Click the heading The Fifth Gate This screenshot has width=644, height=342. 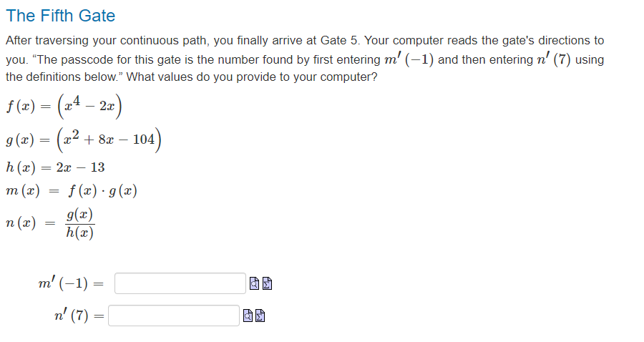[x=60, y=16]
